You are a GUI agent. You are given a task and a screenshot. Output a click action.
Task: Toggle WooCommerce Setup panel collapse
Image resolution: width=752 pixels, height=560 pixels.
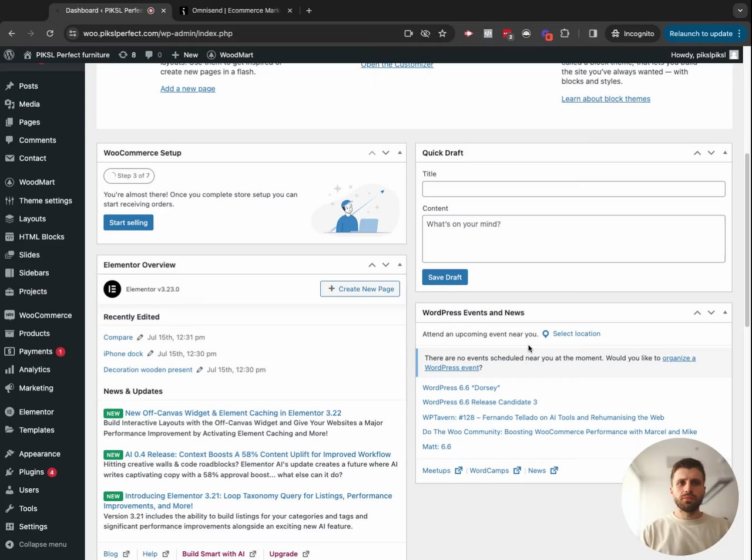400,153
